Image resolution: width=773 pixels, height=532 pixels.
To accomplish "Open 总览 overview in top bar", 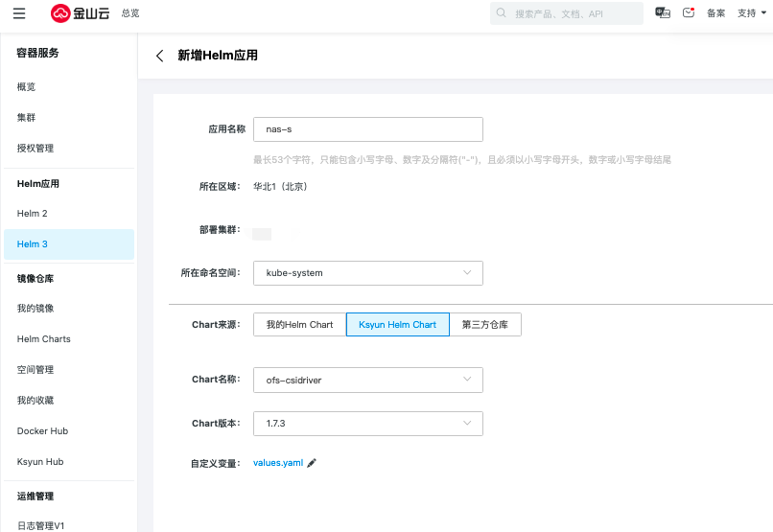I will (x=130, y=13).
